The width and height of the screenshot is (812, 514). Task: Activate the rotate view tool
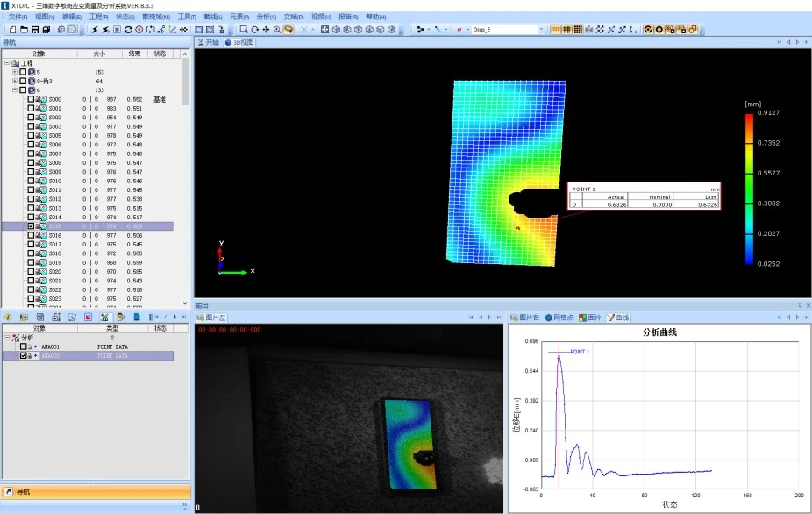pos(255,30)
